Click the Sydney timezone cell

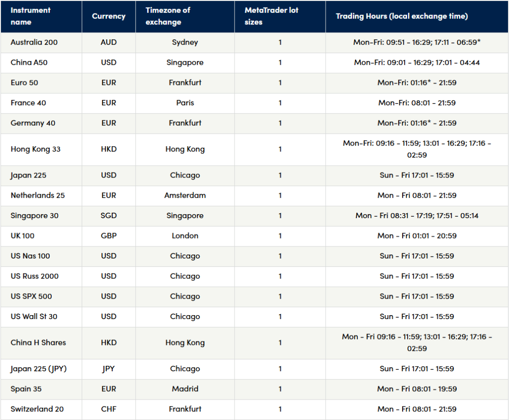[x=185, y=42]
